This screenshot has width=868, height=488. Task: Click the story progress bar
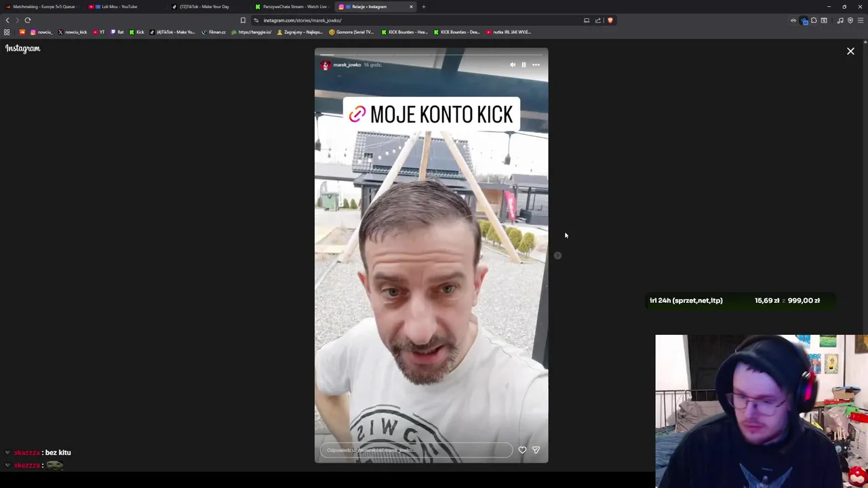pyautogui.click(x=431, y=54)
